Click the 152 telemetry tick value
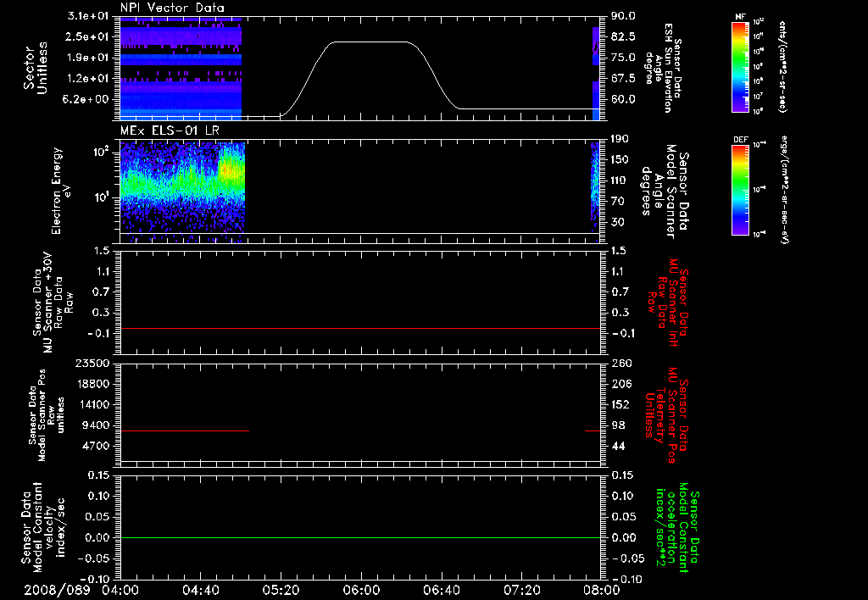Viewport: 868px width, 600px height. 621,404
